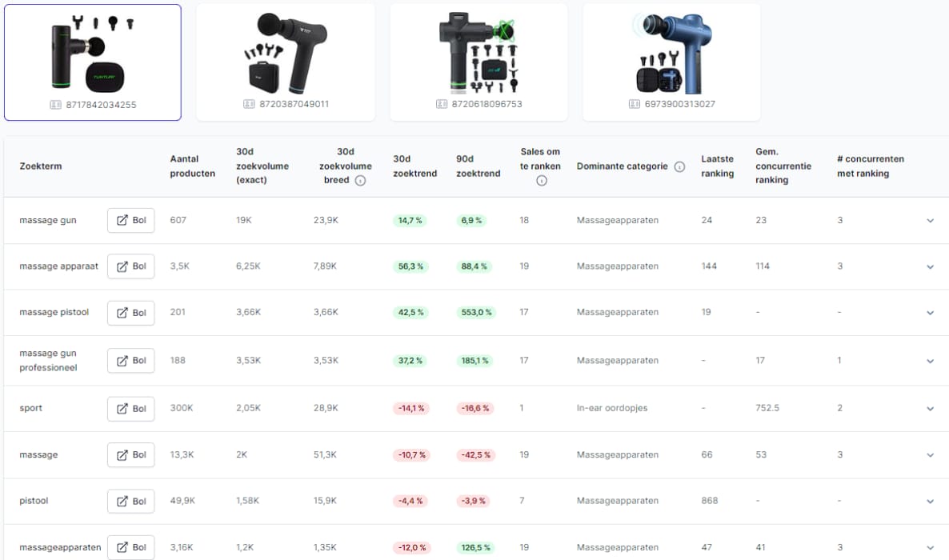Click barcode icon for product 8717842034255

tap(56, 105)
